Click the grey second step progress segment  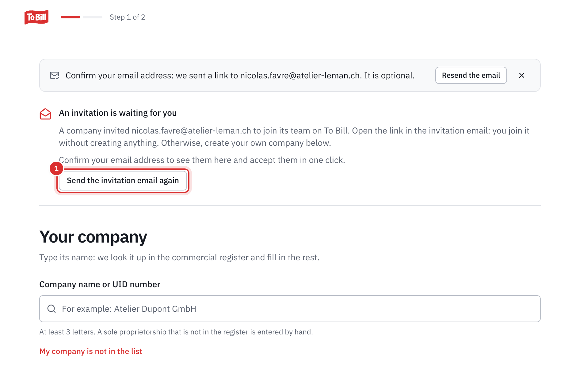(93, 17)
